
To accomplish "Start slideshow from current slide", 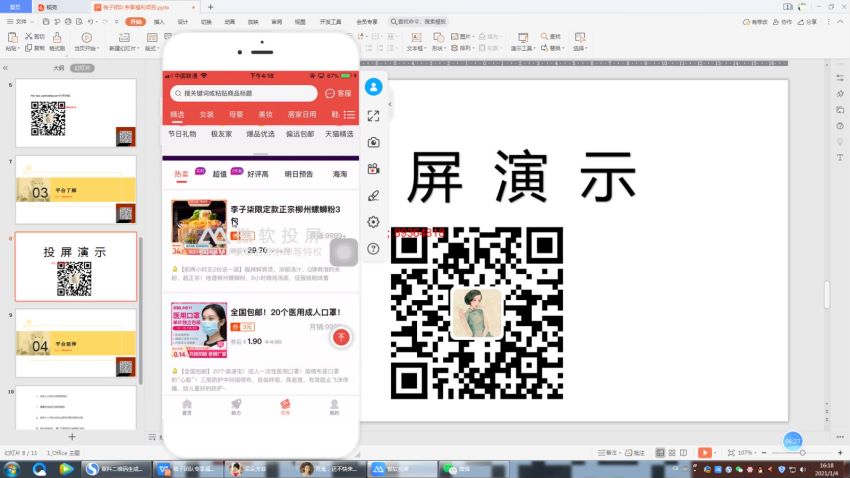I will point(86,37).
